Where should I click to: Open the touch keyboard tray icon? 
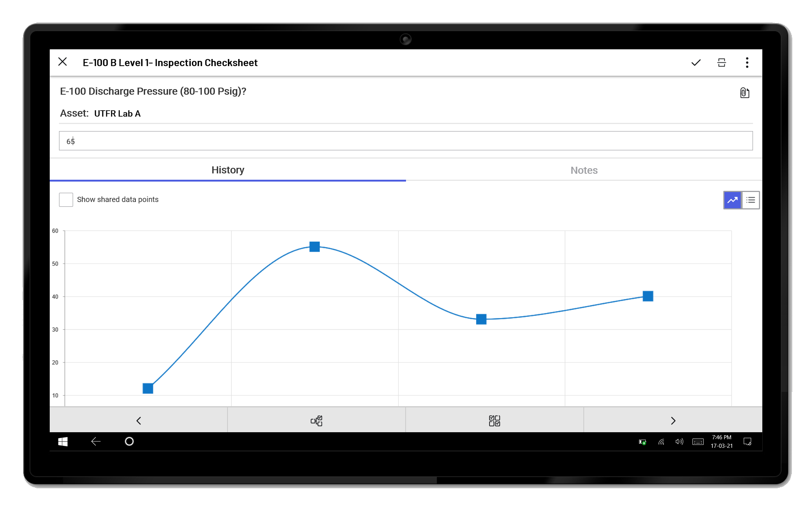[x=698, y=442]
